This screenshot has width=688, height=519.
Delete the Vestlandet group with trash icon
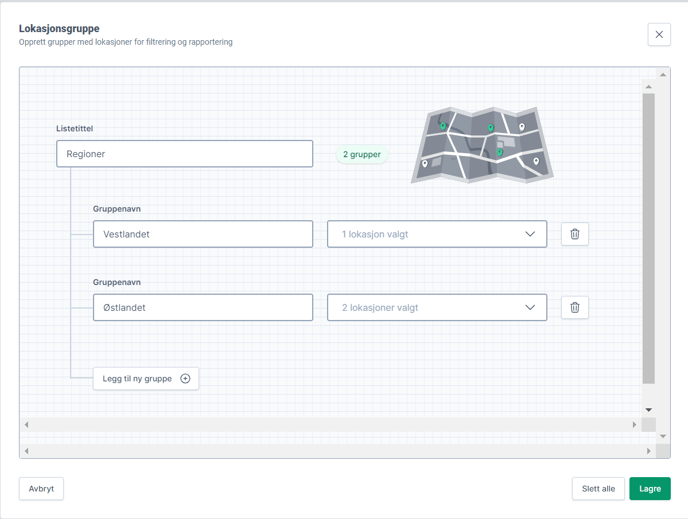(575, 234)
